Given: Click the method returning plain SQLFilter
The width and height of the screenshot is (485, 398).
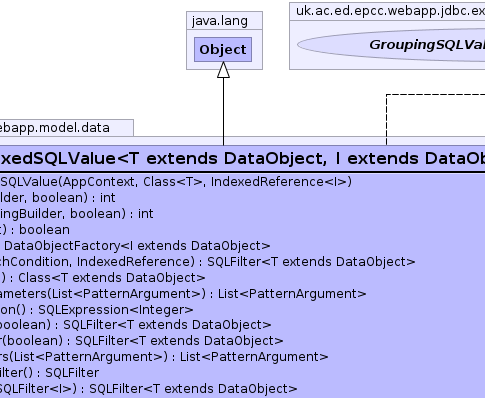Looking at the screenshot, I should pyautogui.click(x=49, y=373).
